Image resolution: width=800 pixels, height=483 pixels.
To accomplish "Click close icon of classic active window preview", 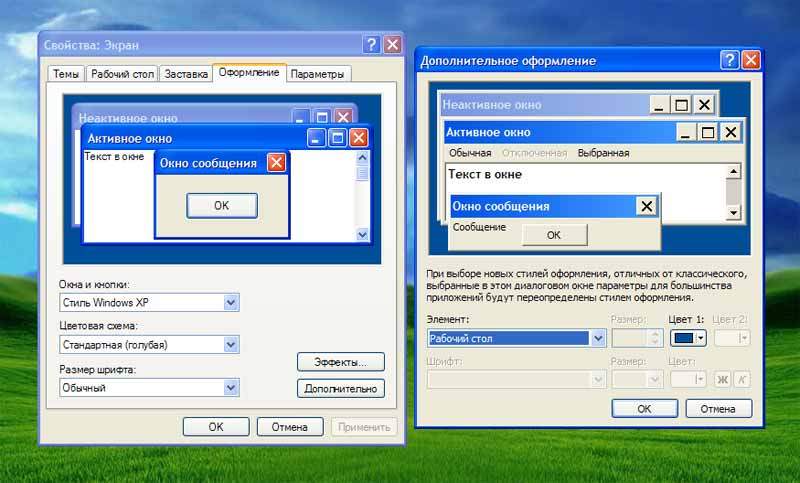I will coord(731,133).
